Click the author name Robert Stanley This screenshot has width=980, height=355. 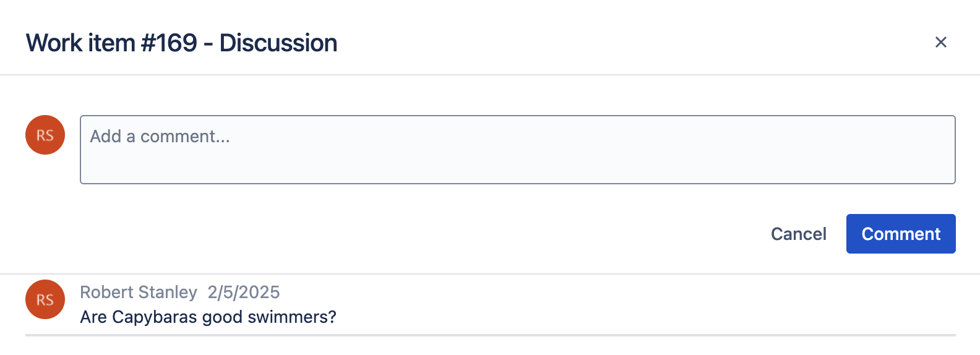coord(139,292)
